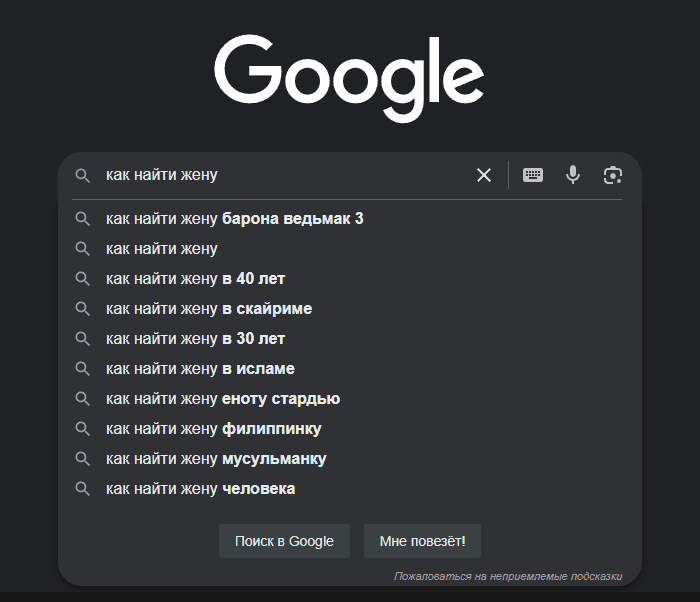Open the on-screen keyboard icon
Image resolution: width=700 pixels, height=602 pixels.
[533, 175]
